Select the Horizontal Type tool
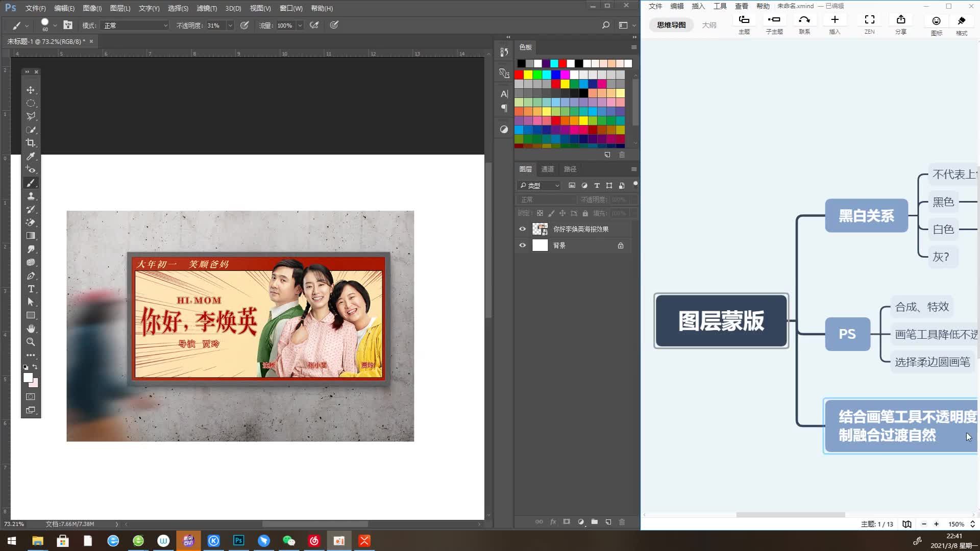 point(31,289)
